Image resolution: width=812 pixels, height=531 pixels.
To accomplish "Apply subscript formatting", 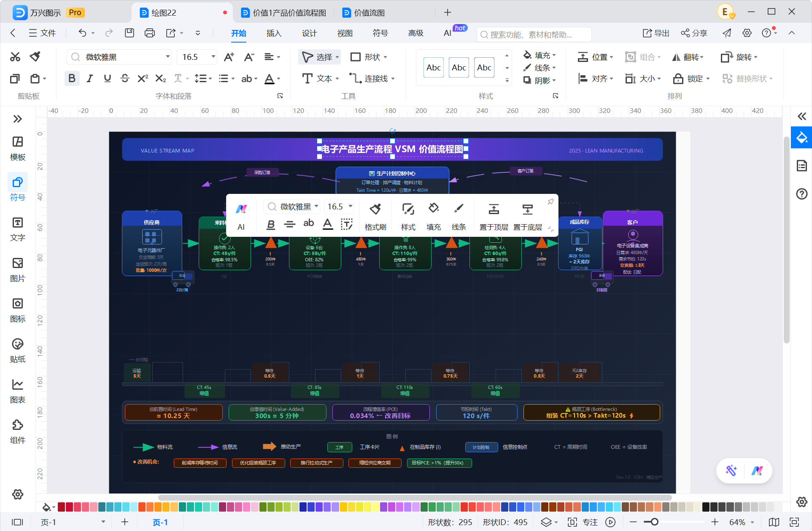I will (x=161, y=78).
